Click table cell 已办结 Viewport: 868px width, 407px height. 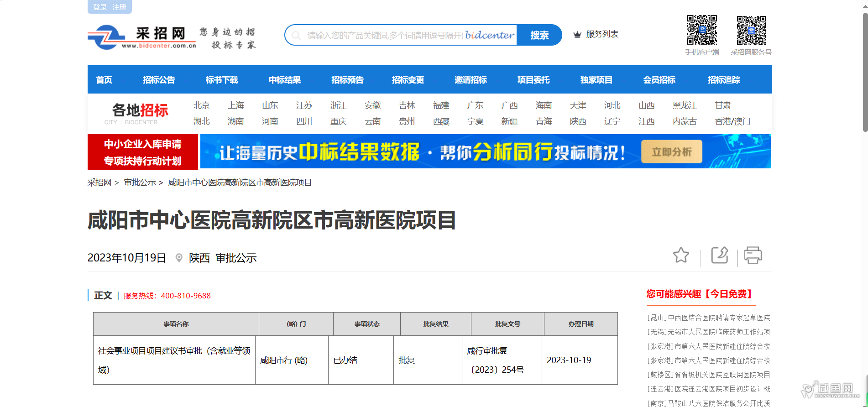coord(361,360)
